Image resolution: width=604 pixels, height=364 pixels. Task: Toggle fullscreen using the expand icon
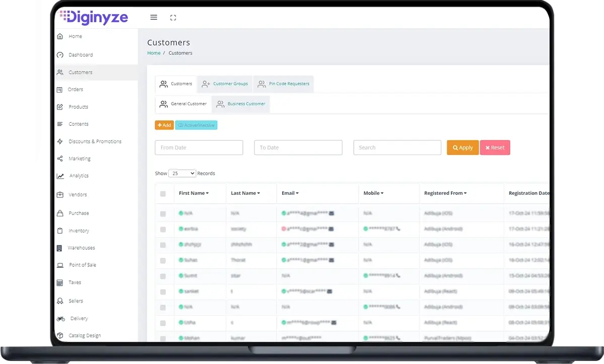173,18
